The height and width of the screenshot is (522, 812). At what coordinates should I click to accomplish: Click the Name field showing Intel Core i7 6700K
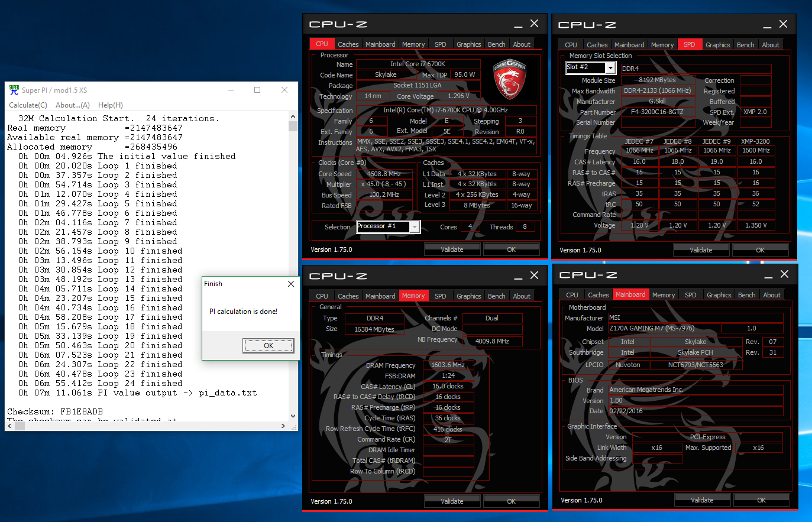pos(418,64)
